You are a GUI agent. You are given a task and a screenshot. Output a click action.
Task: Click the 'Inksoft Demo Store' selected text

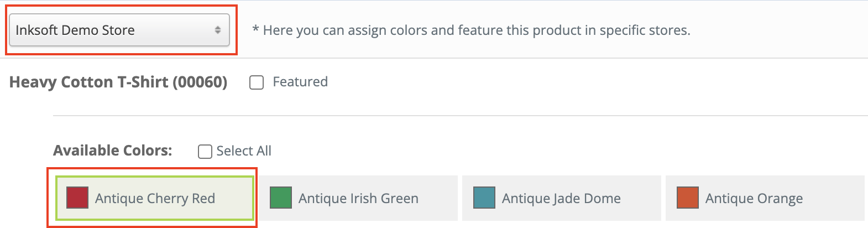point(75,30)
